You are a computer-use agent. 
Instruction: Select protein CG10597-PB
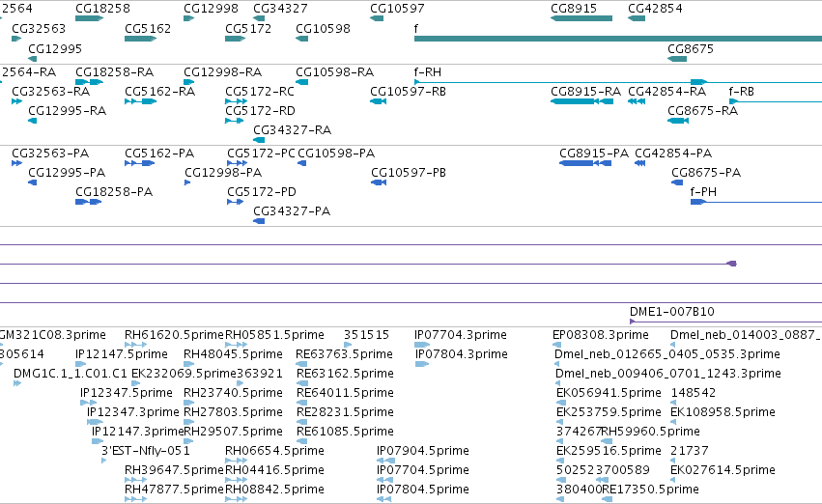[409, 173]
